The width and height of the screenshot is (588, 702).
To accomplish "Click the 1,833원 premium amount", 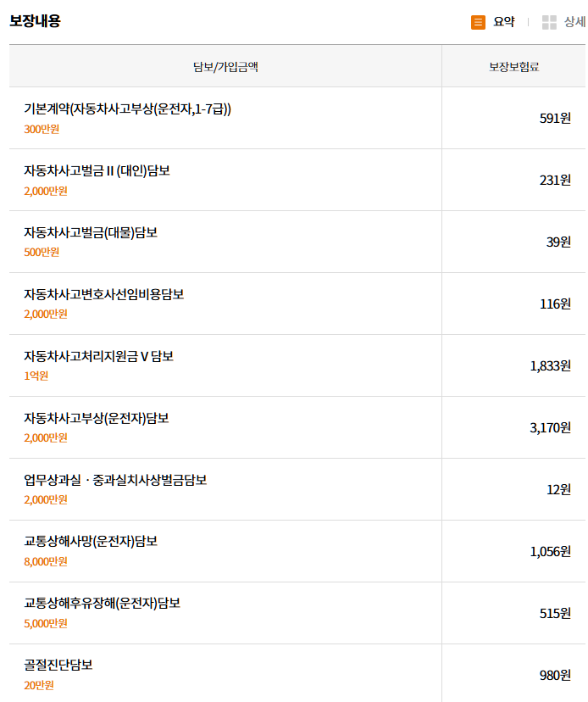I will 550,365.
